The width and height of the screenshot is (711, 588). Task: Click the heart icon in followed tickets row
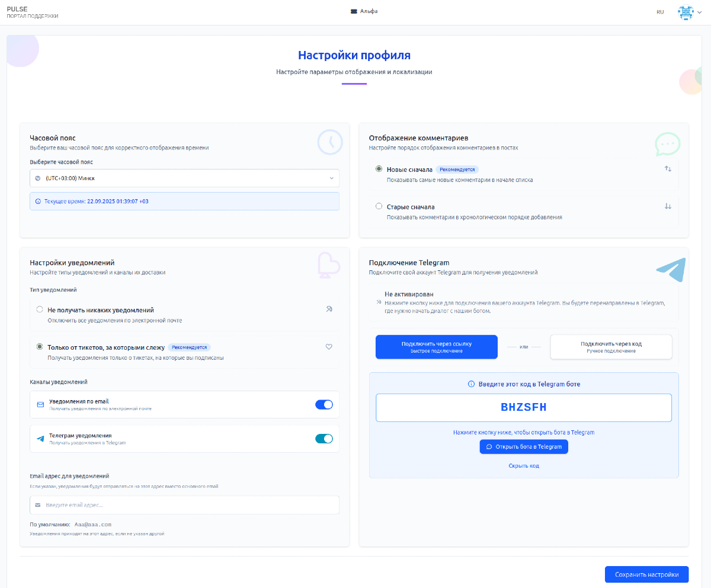click(x=329, y=347)
